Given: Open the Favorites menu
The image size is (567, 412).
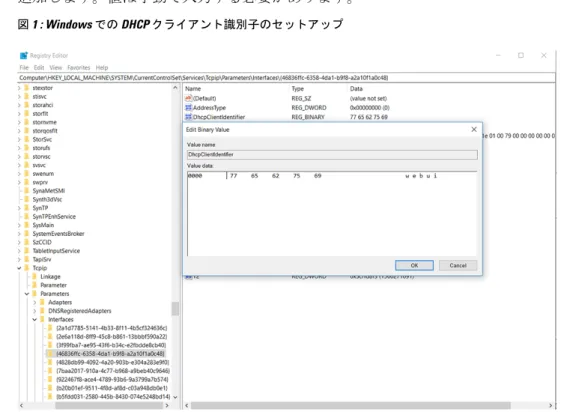Looking at the screenshot, I should coord(78,68).
